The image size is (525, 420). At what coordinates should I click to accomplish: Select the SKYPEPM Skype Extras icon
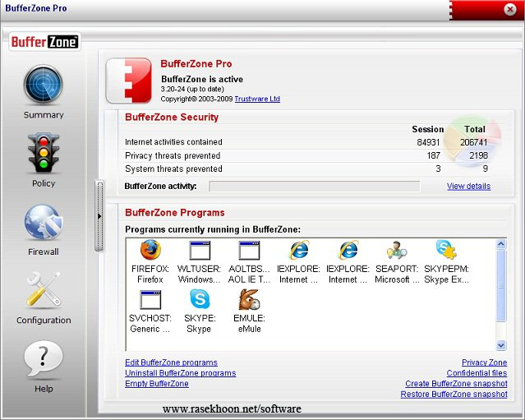pos(446,250)
